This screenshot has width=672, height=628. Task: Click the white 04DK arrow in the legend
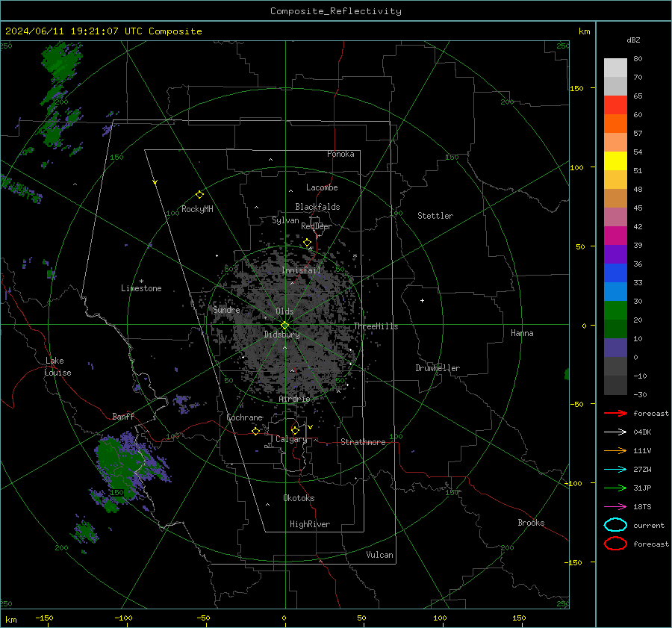[615, 432]
